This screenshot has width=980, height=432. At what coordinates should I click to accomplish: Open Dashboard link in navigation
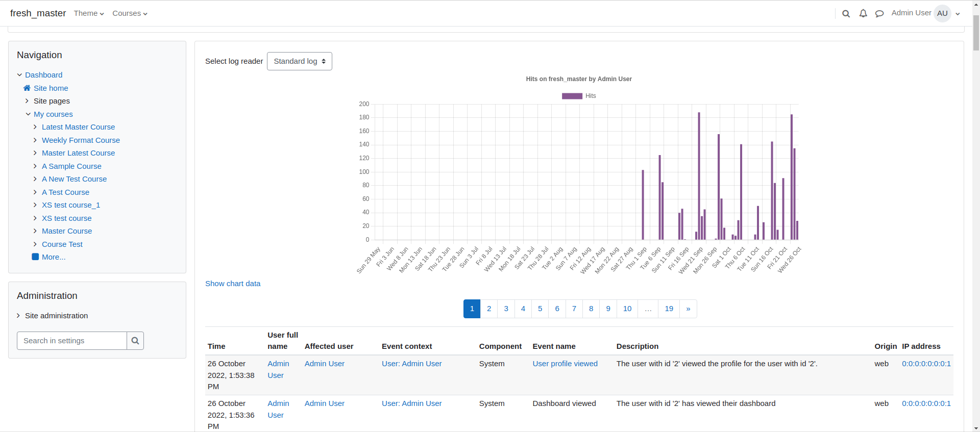[x=43, y=75]
